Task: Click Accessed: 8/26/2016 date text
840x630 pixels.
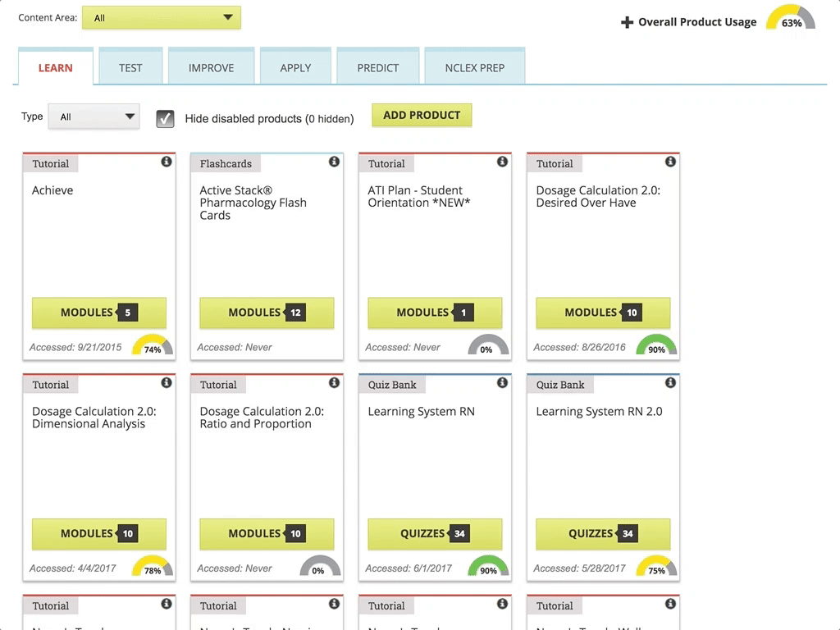Action: 580,347
